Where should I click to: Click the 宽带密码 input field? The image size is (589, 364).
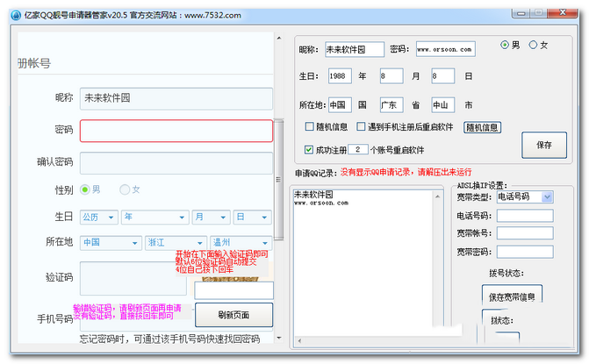coord(525,252)
